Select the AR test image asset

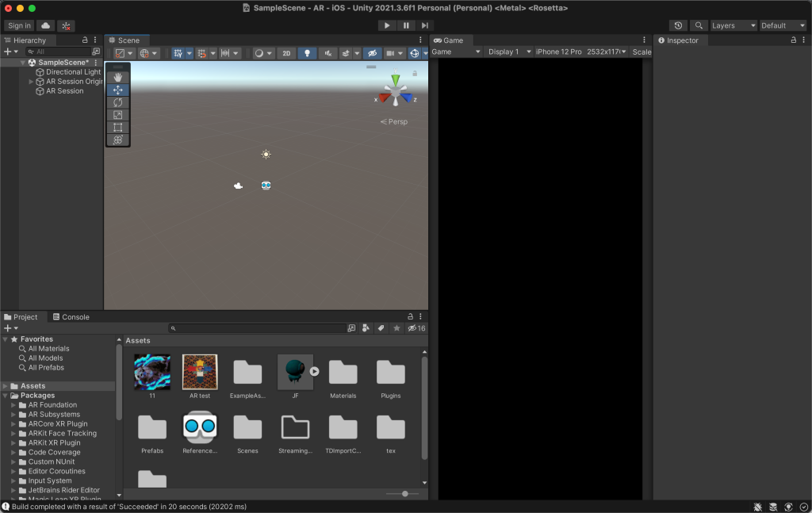200,372
